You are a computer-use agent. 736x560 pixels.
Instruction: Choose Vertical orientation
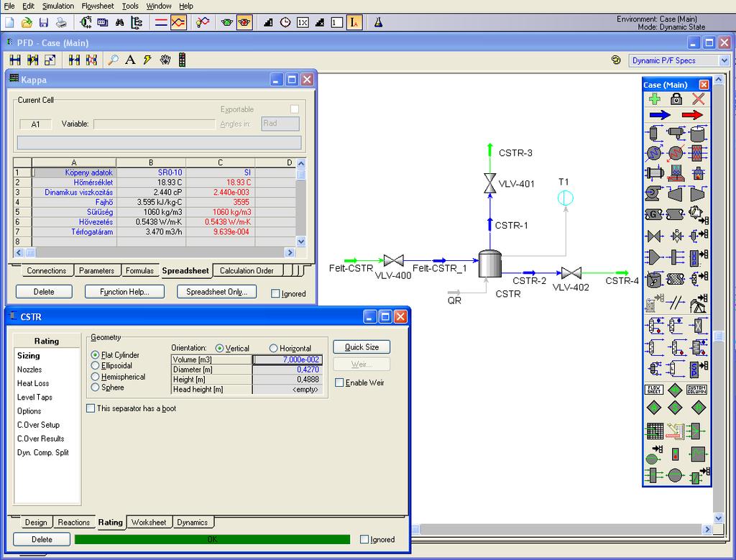pos(219,349)
